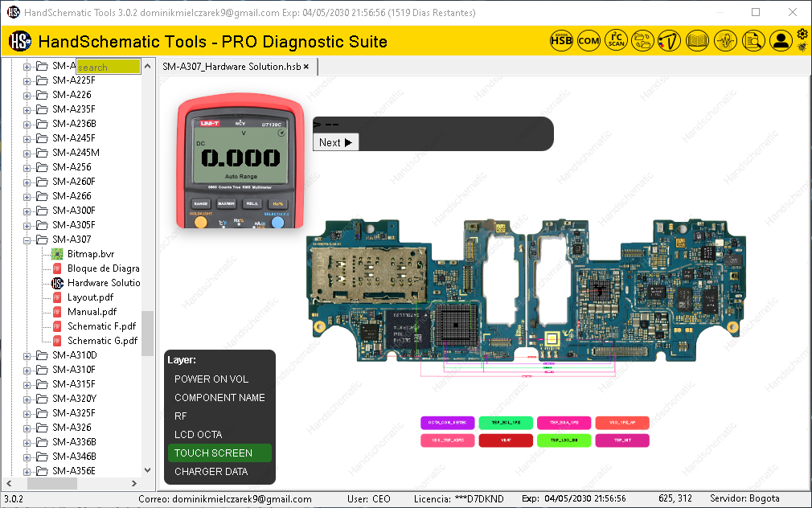Click the PDF icon beside Layout.pdf

(57, 297)
